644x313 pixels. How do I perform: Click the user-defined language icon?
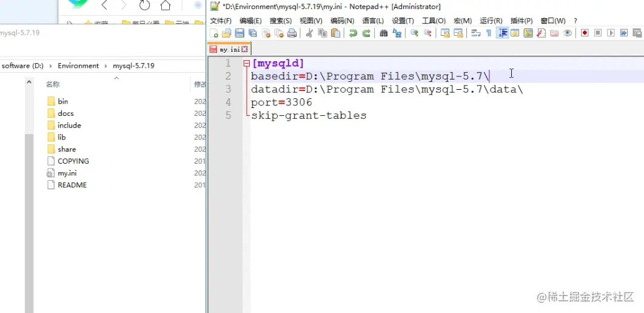click(515, 33)
